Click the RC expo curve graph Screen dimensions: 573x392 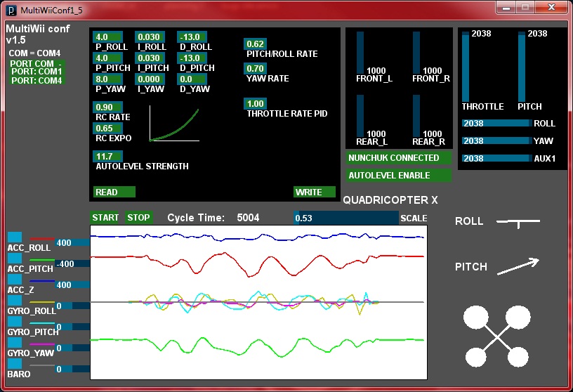(x=174, y=125)
